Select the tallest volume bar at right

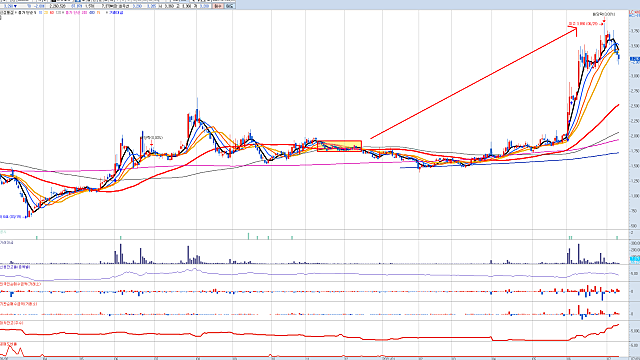(578, 254)
